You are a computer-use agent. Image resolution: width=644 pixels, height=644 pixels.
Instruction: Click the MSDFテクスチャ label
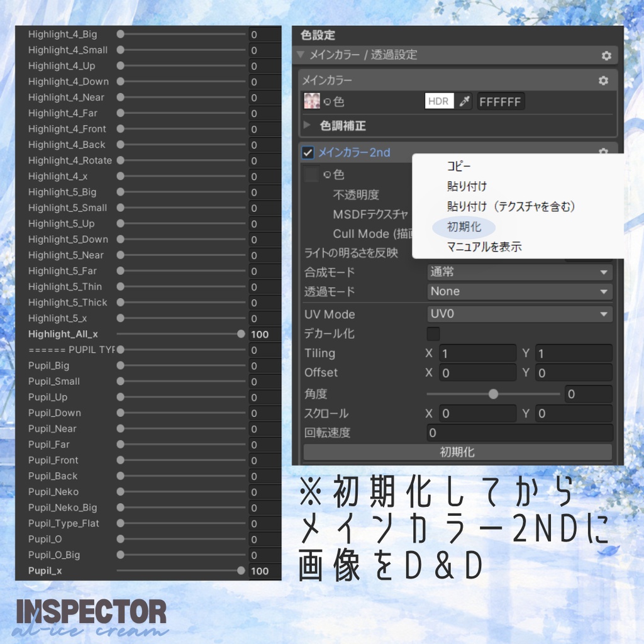point(370,214)
